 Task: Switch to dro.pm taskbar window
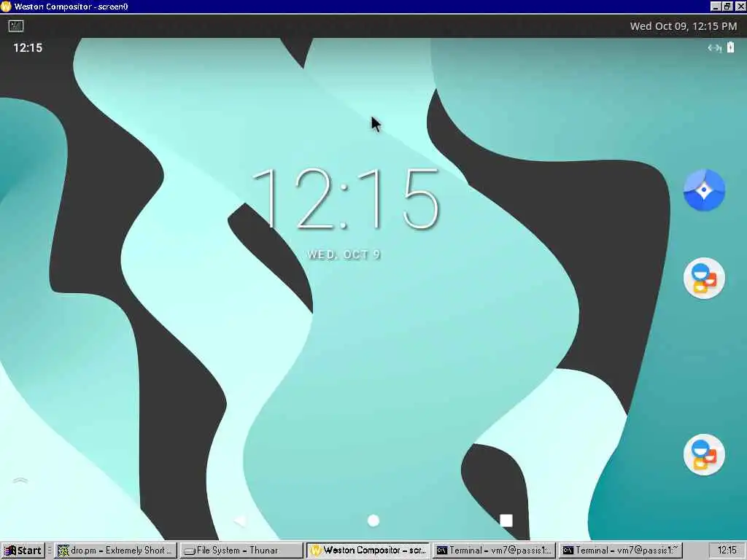tap(115, 551)
